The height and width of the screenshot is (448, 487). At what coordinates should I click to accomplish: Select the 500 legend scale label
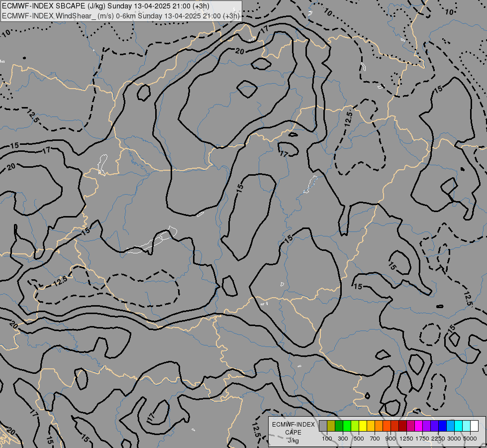click(x=359, y=439)
